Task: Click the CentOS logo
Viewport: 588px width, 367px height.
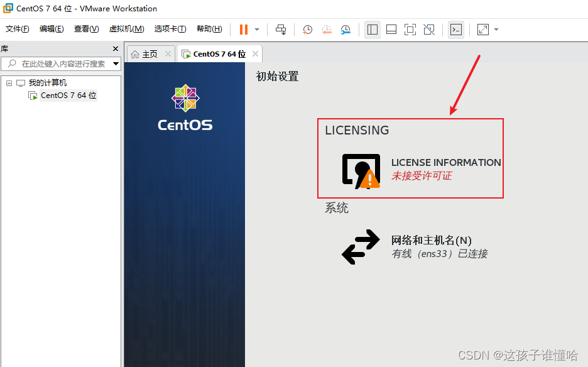Action: pyautogui.click(x=185, y=107)
